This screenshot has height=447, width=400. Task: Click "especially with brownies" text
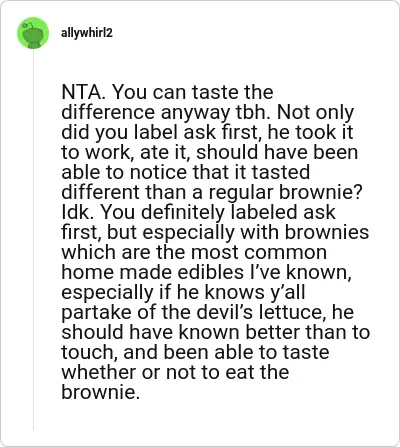click(x=256, y=232)
